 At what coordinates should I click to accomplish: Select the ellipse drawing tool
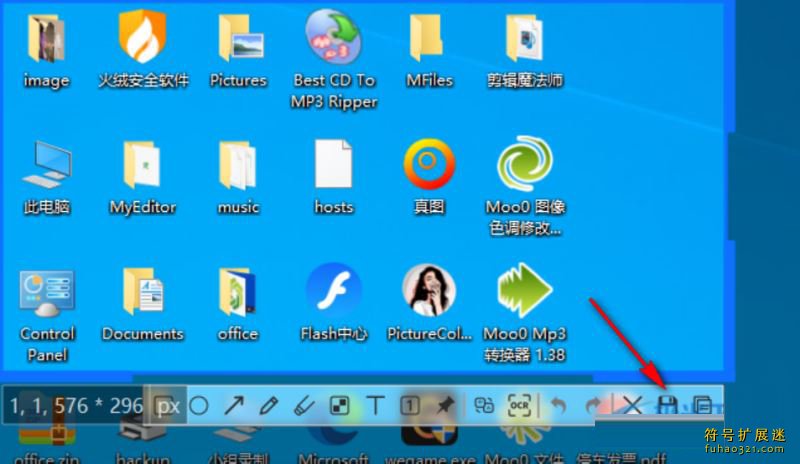[x=199, y=405]
